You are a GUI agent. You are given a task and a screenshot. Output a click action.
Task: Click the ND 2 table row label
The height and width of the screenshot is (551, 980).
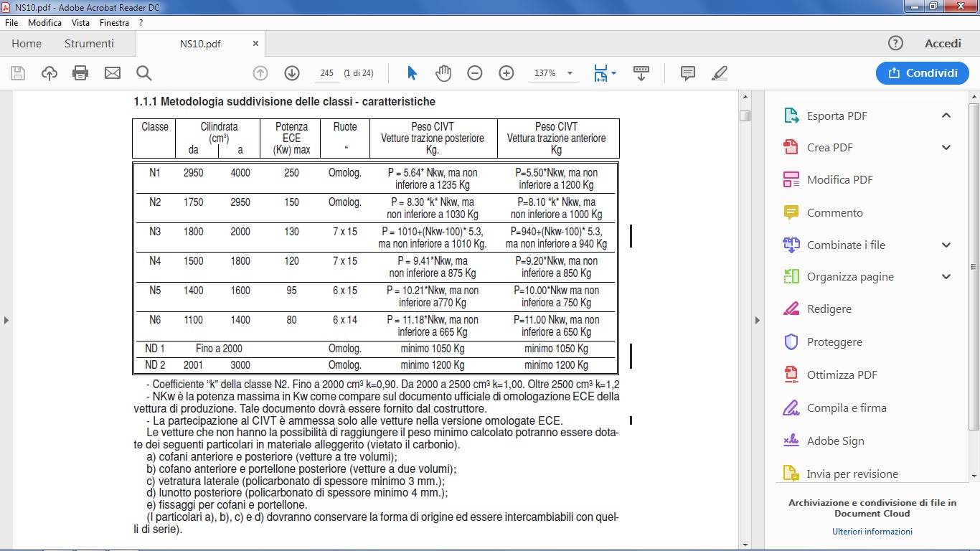[x=155, y=365]
